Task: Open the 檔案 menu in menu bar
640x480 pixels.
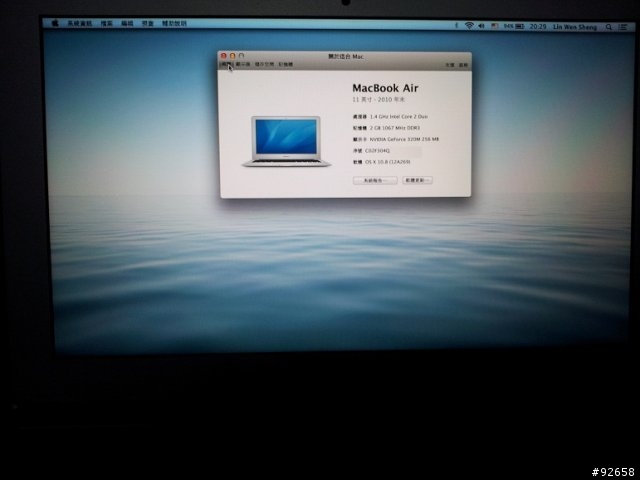Action: point(107,24)
